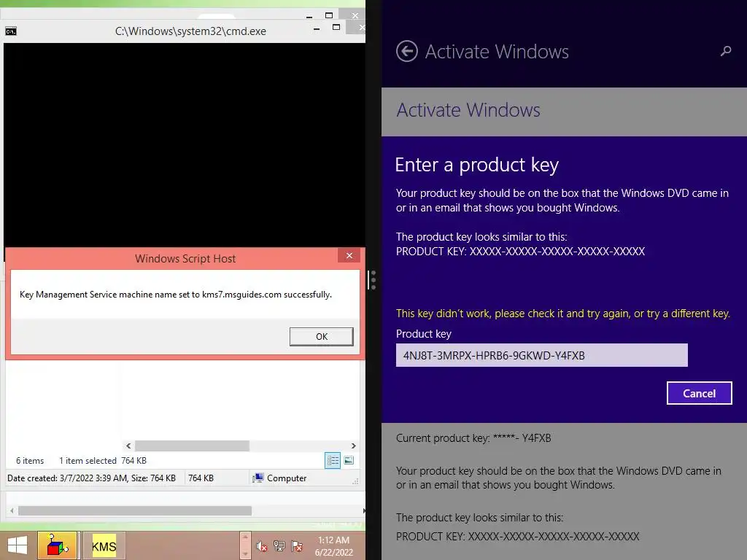747x560 pixels.
Task: Click the lower window horizontal scrollbar thumb
Action: tap(135, 510)
